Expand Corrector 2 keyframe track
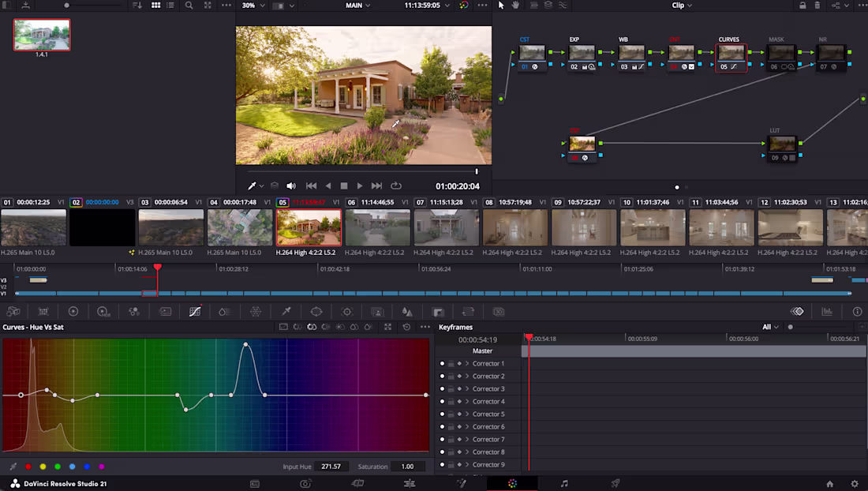 [467, 377]
